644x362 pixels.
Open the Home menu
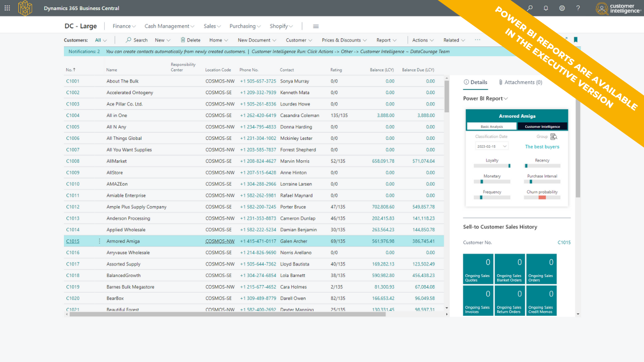click(219, 40)
